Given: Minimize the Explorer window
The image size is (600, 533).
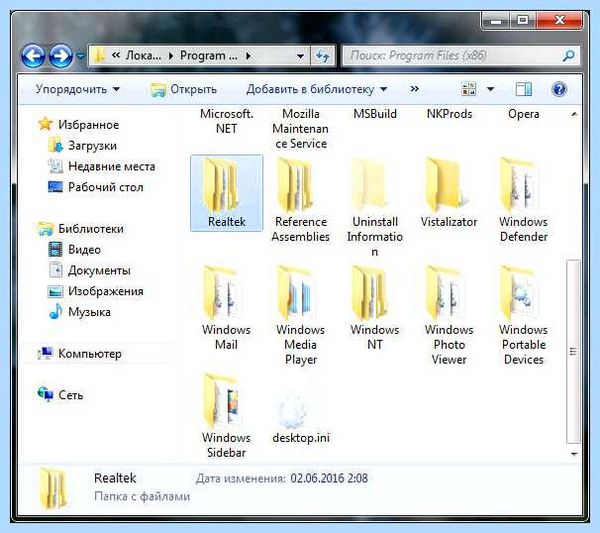Looking at the screenshot, I should 496,20.
